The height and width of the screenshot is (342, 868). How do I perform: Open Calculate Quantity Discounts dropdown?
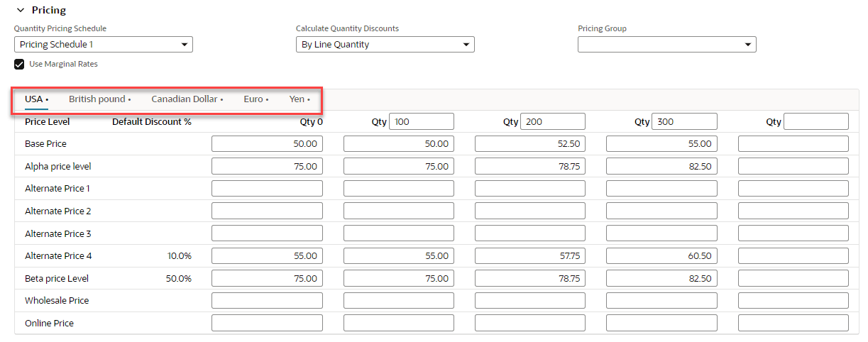pyautogui.click(x=385, y=45)
